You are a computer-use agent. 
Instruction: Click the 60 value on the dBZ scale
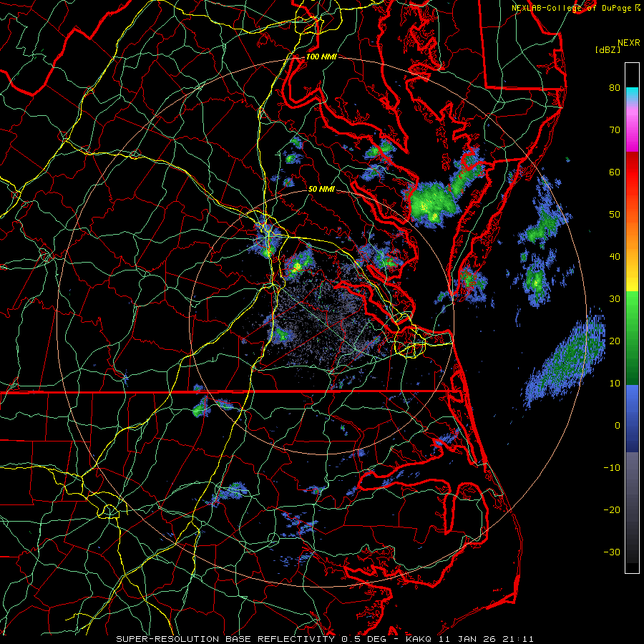pyautogui.click(x=615, y=172)
